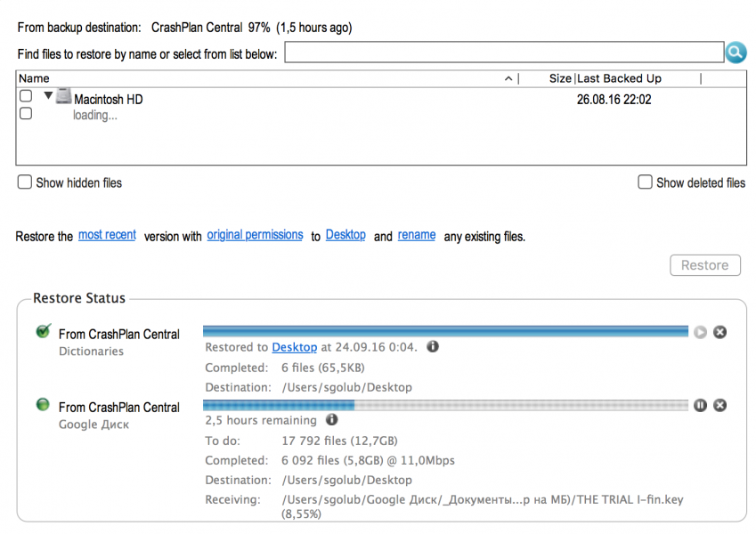756x534 pixels.
Task: Check the Macintosh HD checkbox
Action: click(26, 96)
